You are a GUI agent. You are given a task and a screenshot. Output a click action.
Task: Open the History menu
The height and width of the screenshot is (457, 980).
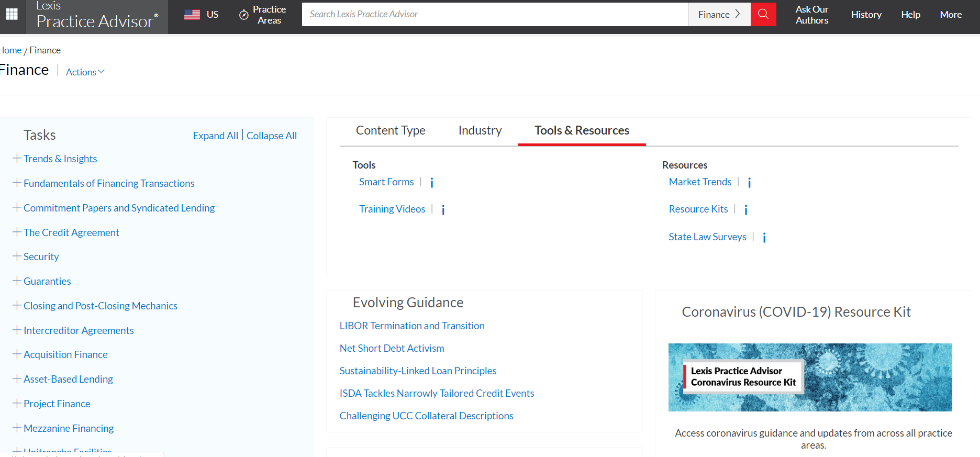pyautogui.click(x=866, y=15)
